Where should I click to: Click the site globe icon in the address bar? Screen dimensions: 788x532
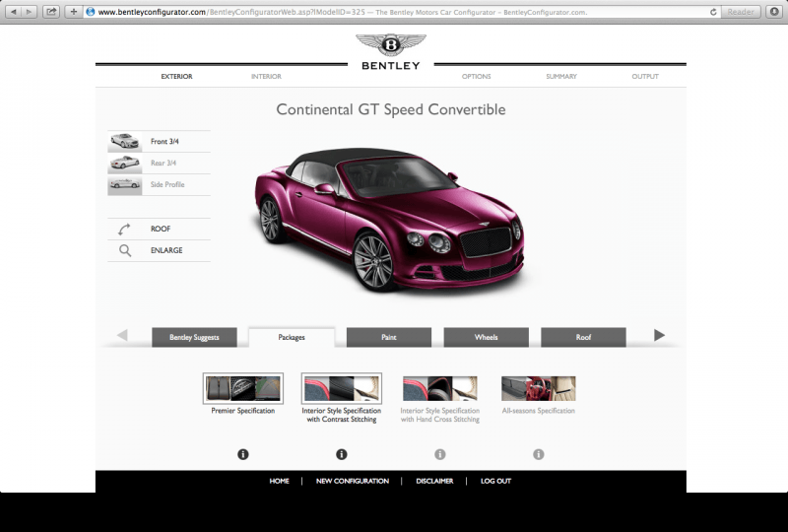[91, 12]
